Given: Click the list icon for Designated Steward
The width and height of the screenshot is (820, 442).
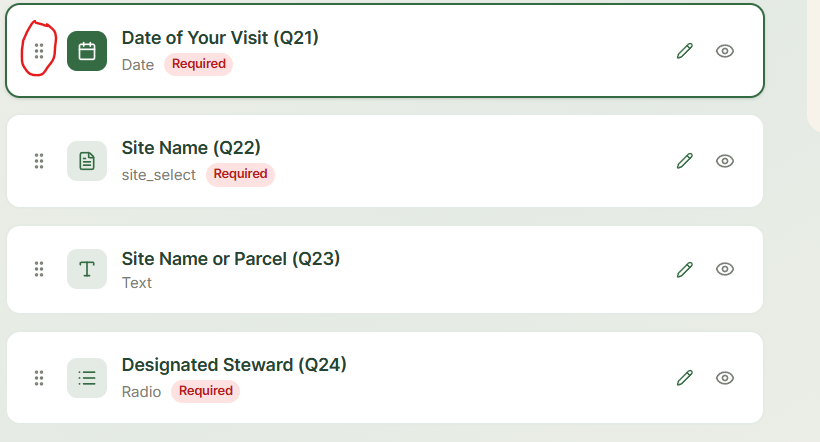Looking at the screenshot, I should coord(87,378).
